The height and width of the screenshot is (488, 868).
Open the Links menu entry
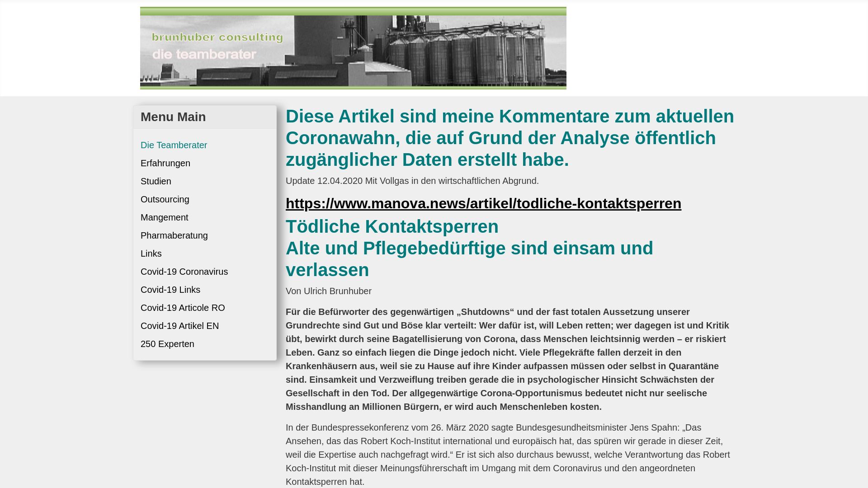[151, 253]
